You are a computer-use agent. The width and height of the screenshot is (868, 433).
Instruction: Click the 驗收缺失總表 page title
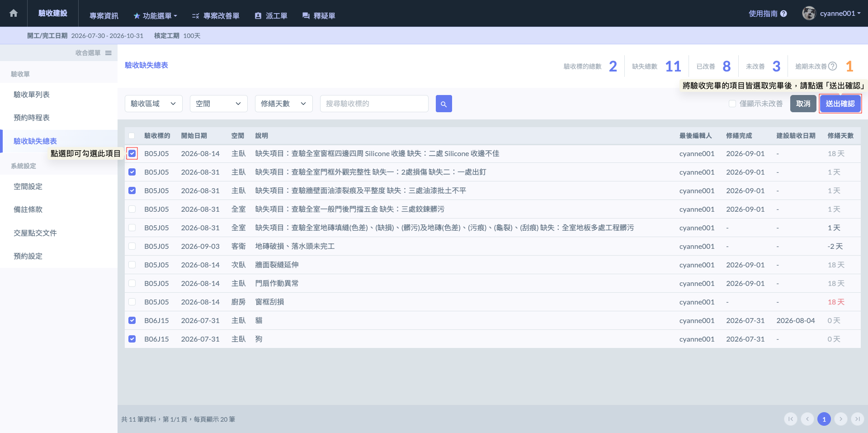point(146,65)
